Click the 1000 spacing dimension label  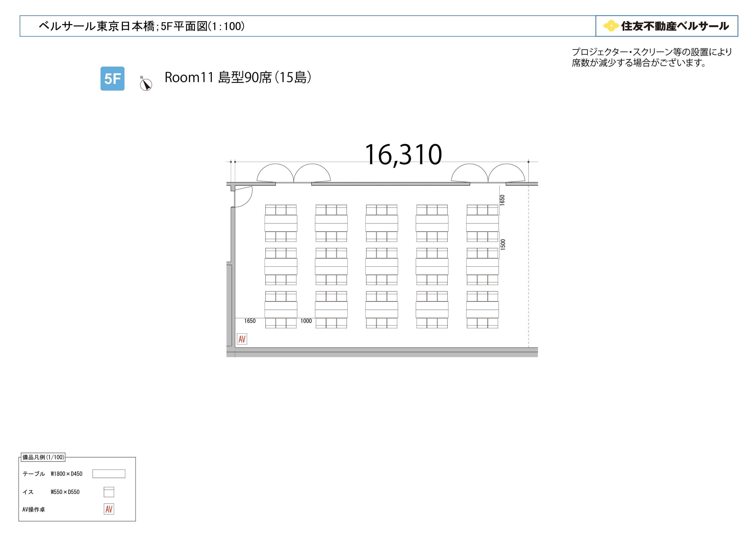(x=306, y=321)
